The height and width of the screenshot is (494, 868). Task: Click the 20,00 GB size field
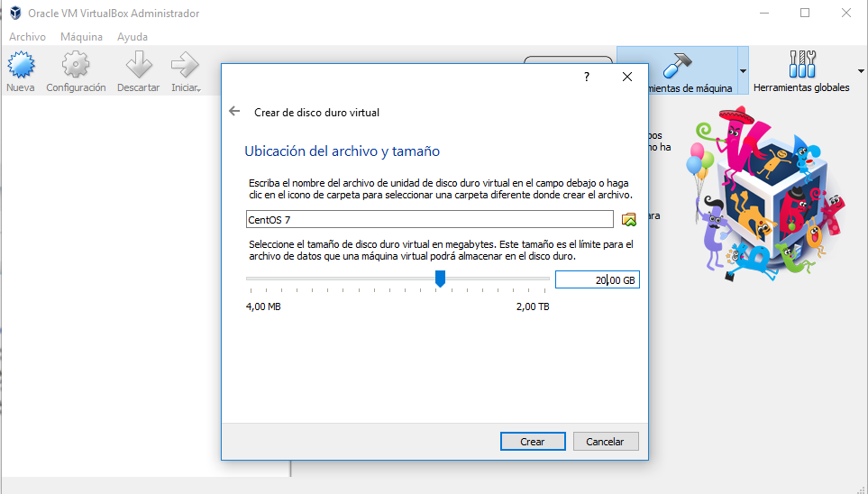pyautogui.click(x=596, y=280)
